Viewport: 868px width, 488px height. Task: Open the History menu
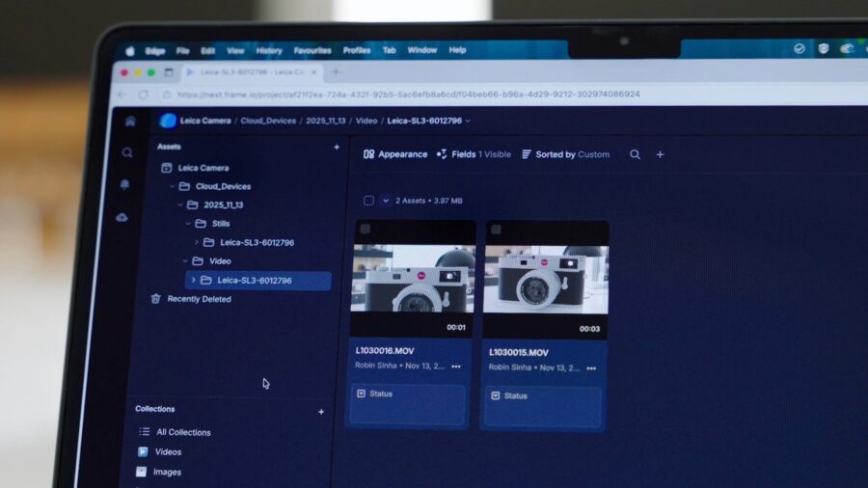[x=269, y=51]
